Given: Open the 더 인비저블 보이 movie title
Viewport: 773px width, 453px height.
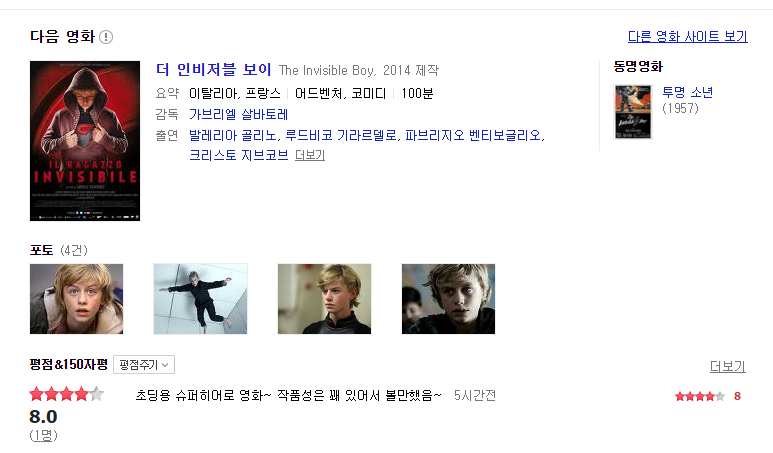Looking at the screenshot, I should tap(213, 70).
